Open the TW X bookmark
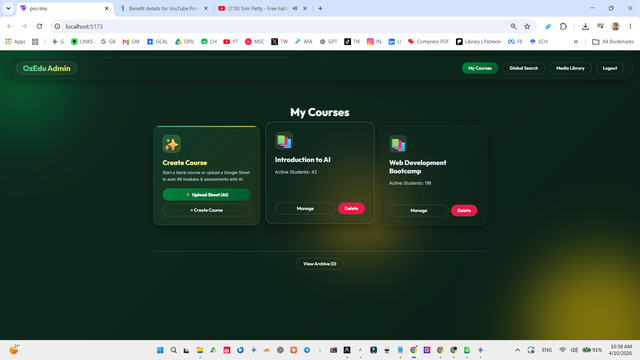 click(x=280, y=42)
